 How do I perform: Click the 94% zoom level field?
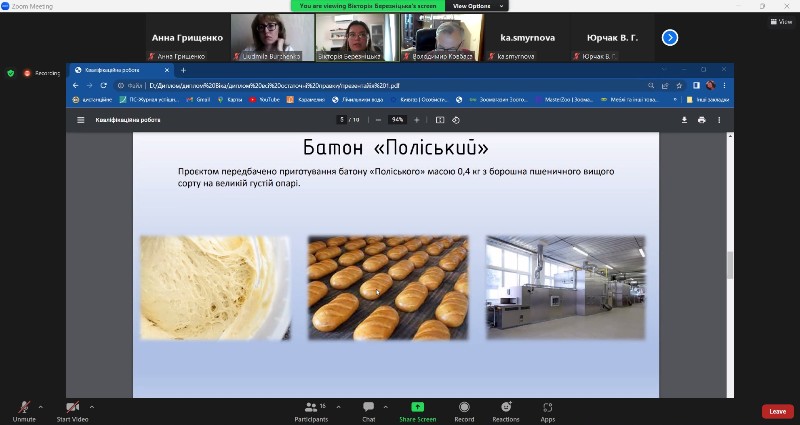[397, 120]
